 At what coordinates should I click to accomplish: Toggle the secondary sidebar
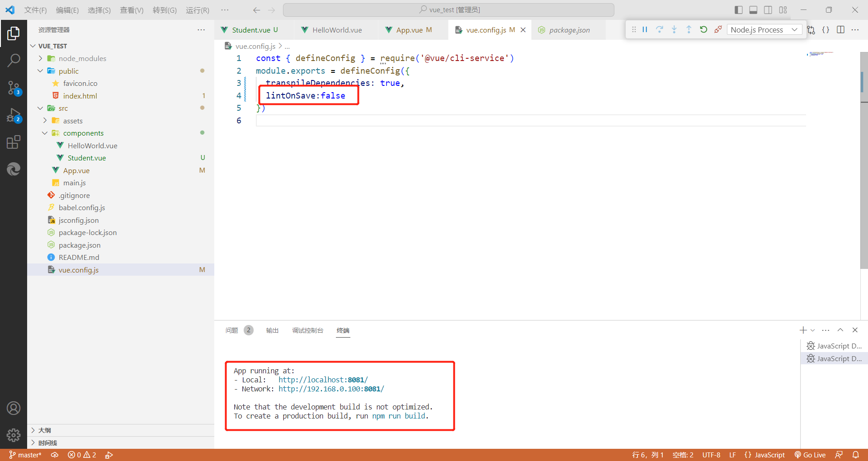click(x=768, y=9)
